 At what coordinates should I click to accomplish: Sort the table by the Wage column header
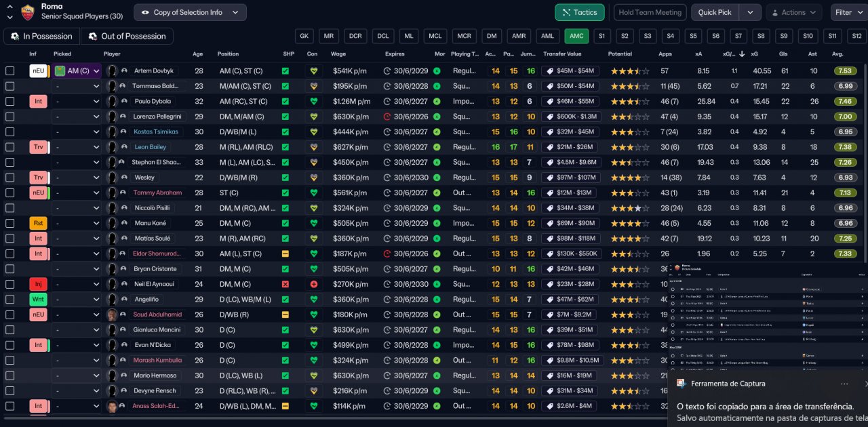pyautogui.click(x=338, y=54)
